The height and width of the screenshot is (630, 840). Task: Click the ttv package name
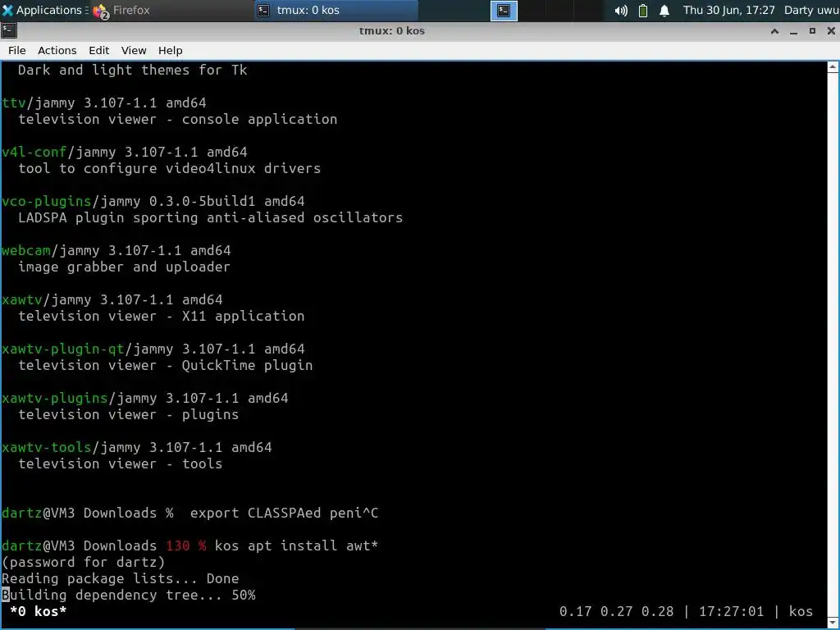click(13, 103)
